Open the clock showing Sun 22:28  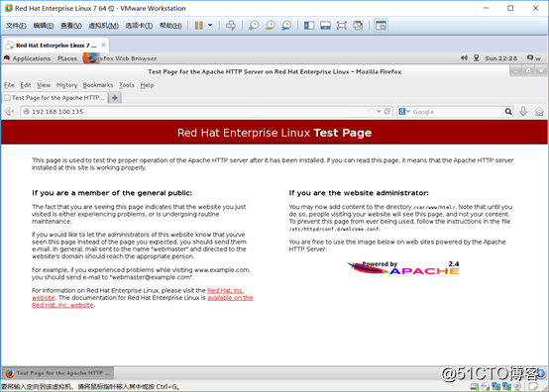click(x=500, y=58)
